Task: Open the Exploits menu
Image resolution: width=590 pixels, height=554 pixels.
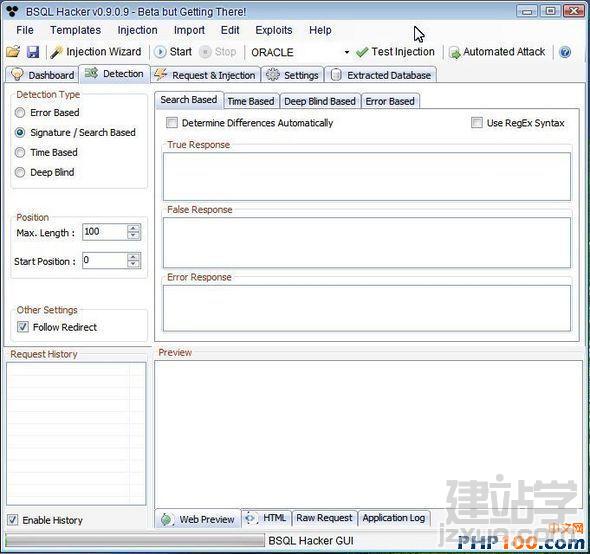Action: point(274,30)
